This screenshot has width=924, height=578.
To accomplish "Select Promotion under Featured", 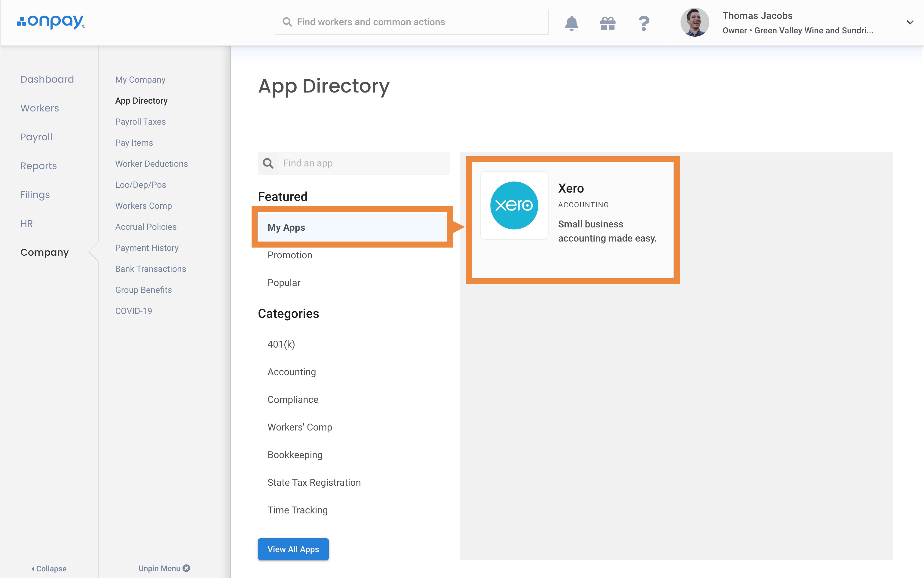I will 290,255.
